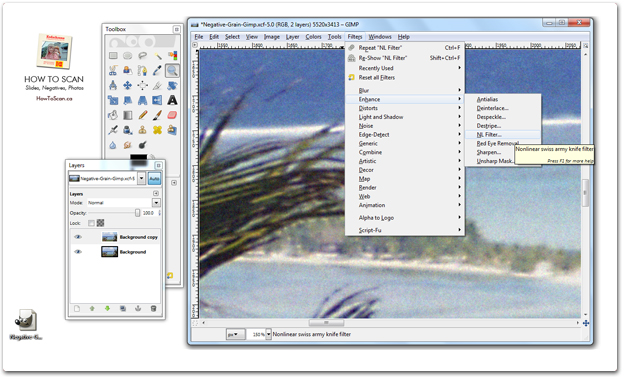Screen dimensions: 630x377
Task: Delete layer with trash button
Action: [153, 308]
